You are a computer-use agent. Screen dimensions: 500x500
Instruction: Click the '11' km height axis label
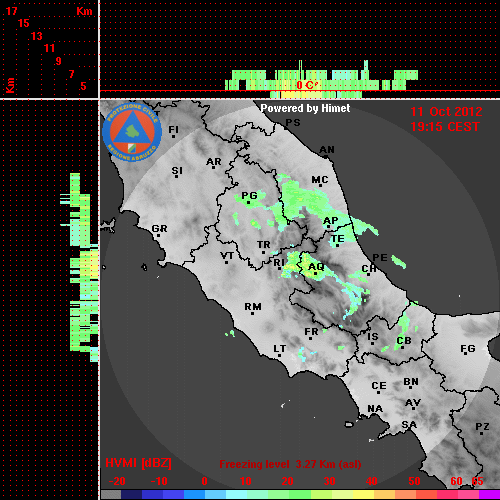click(x=49, y=48)
